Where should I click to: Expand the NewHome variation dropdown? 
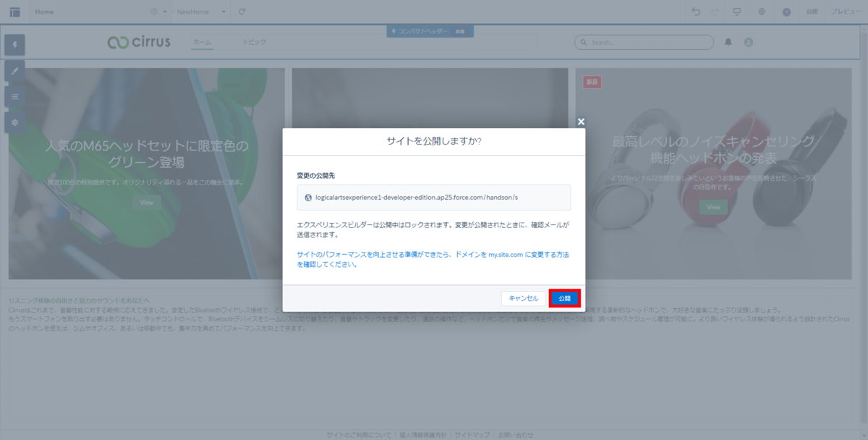coord(224,12)
